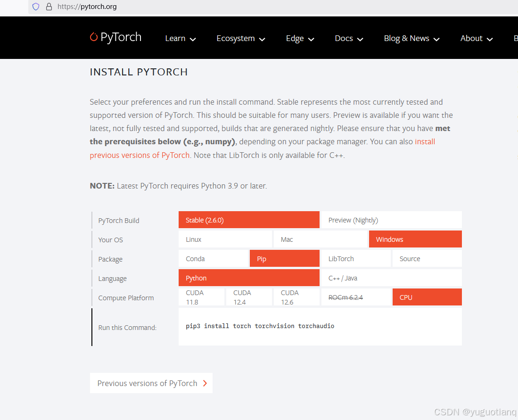Pick CUDA 11.8 compute platform
This screenshot has height=420, width=518.
point(201,297)
